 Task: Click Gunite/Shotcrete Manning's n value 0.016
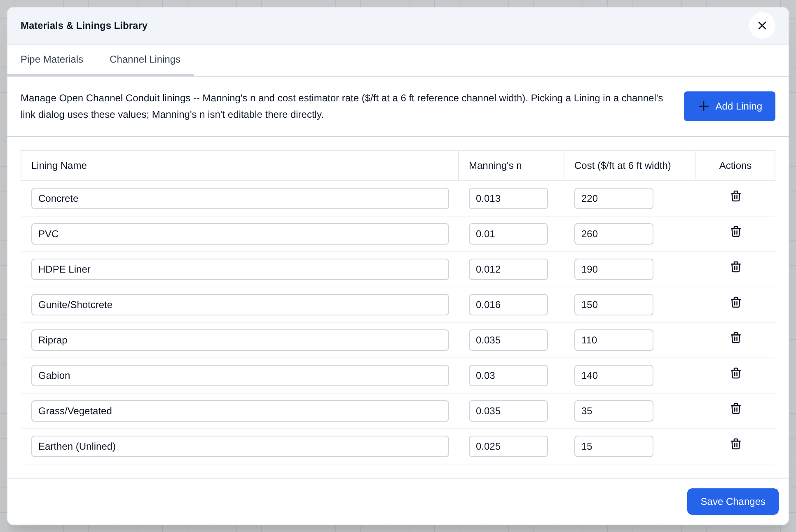tap(508, 305)
